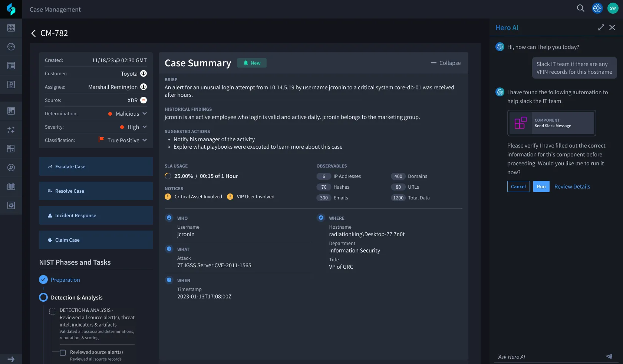
Task: Open the sparkles icon in left sidebar
Action: point(11,130)
